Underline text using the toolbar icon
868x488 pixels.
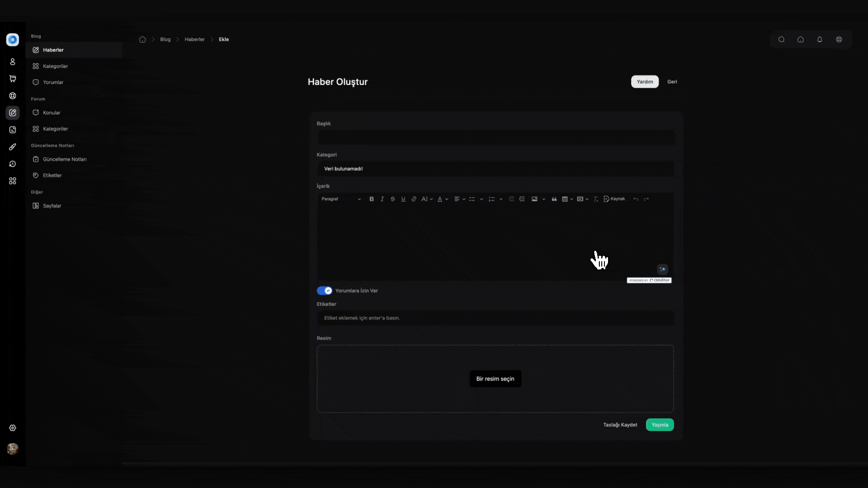(x=403, y=199)
